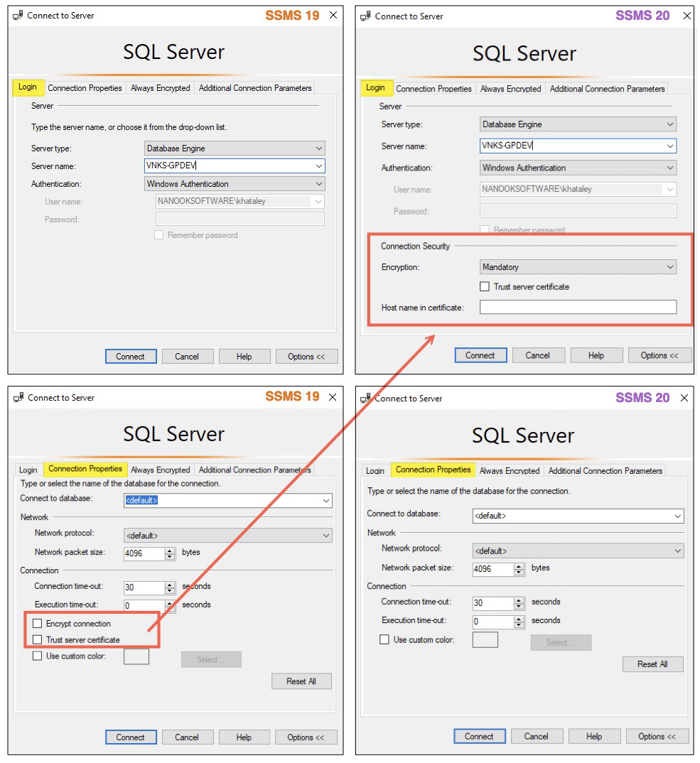The height and width of the screenshot is (763, 700).
Task: Switch to Always Encrypted tab in SSMS 19 Login dialog
Action: point(160,88)
